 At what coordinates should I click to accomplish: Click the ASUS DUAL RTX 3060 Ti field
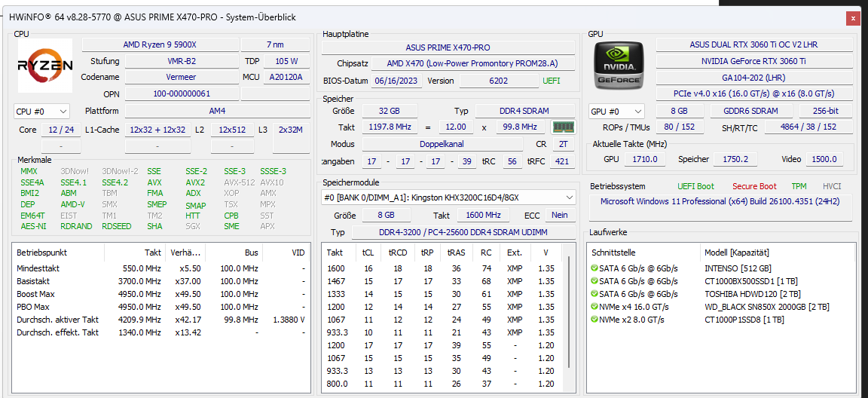(754, 44)
